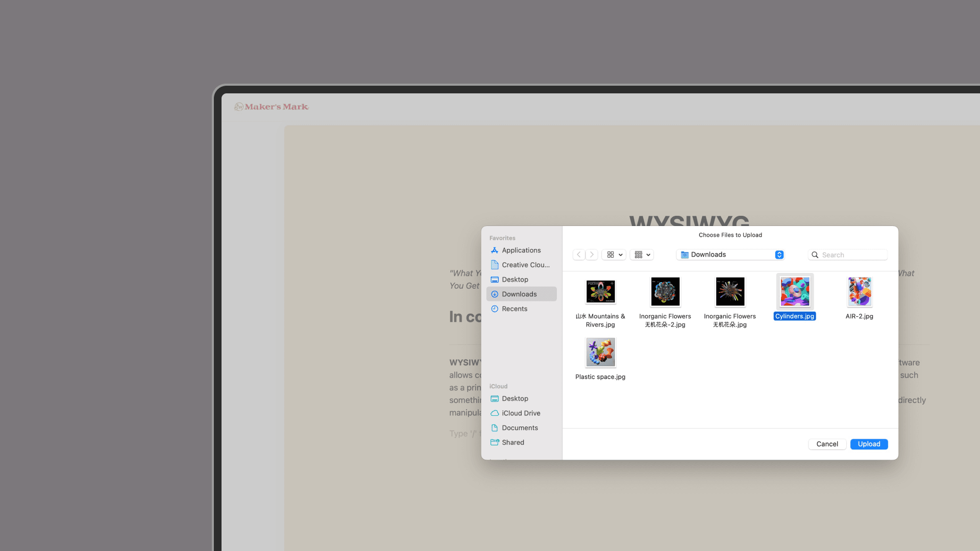Select Downloads in Favorites sidebar
The image size is (980, 551).
coord(519,294)
